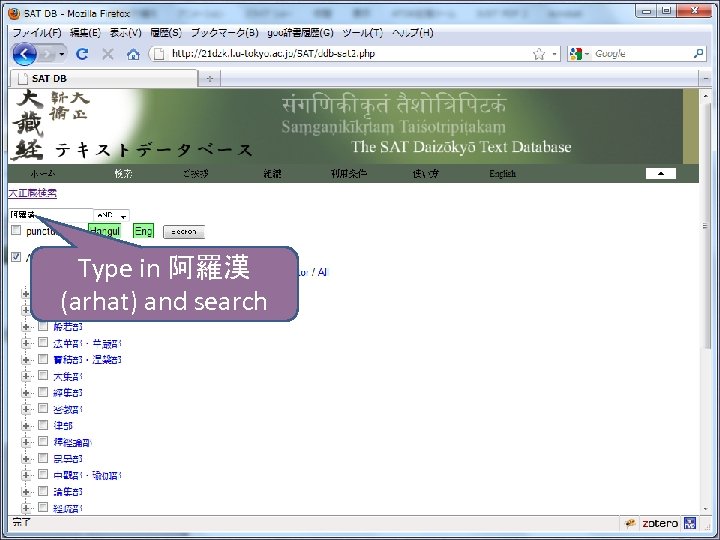Image resolution: width=720 pixels, height=540 pixels.
Task: Go to the home page icon
Action: pos(133,55)
